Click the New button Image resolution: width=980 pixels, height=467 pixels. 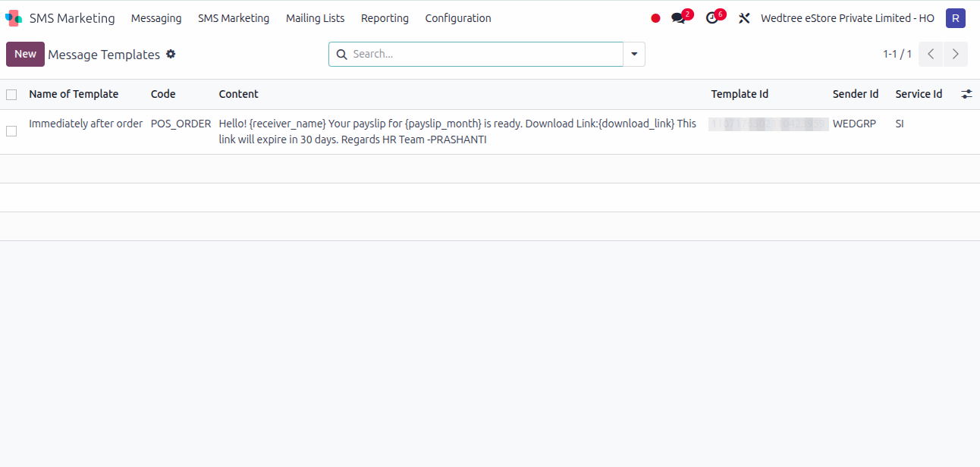coord(25,54)
